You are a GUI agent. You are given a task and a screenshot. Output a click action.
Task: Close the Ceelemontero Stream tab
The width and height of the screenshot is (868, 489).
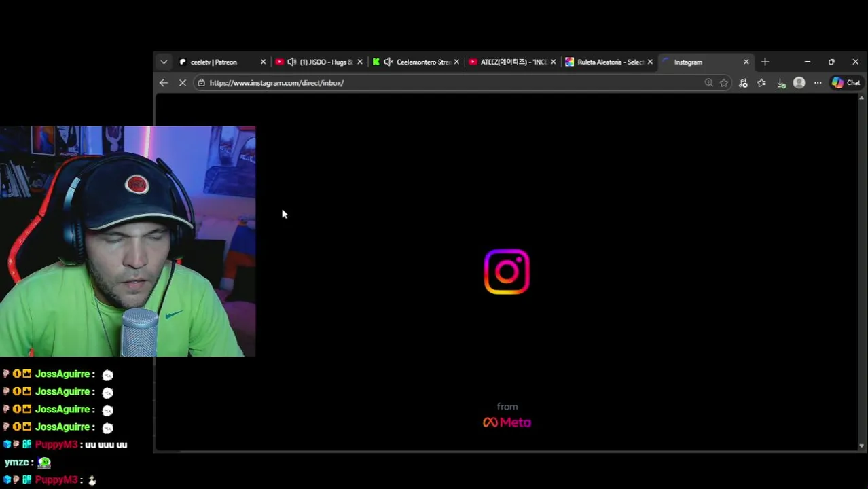456,62
